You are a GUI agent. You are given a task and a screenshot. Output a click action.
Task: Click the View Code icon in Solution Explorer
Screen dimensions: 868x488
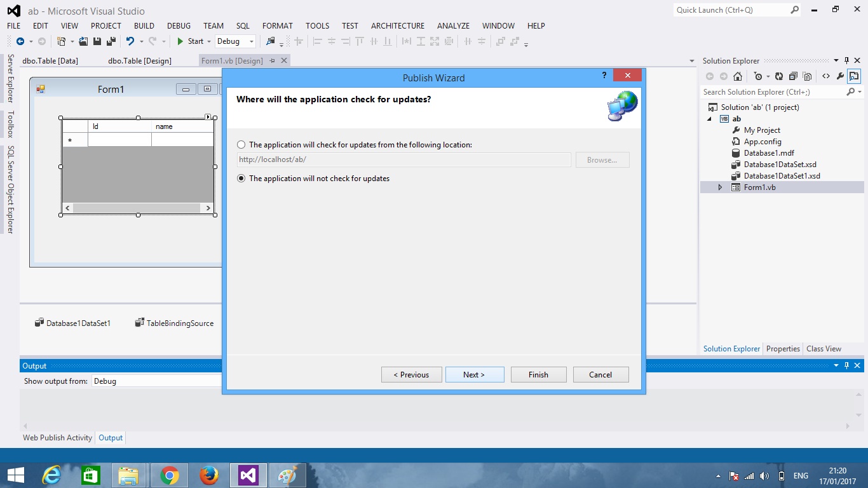coord(826,76)
